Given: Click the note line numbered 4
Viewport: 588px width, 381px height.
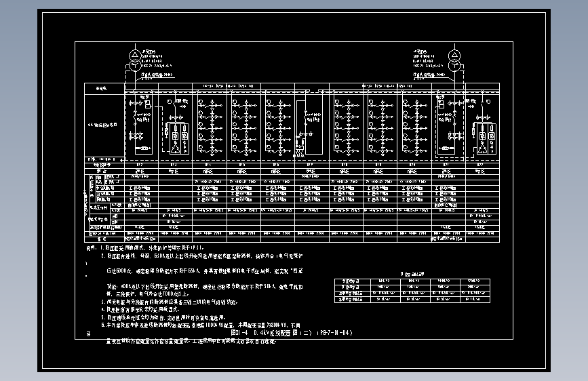Looking at the screenshot, I should tap(140, 310).
